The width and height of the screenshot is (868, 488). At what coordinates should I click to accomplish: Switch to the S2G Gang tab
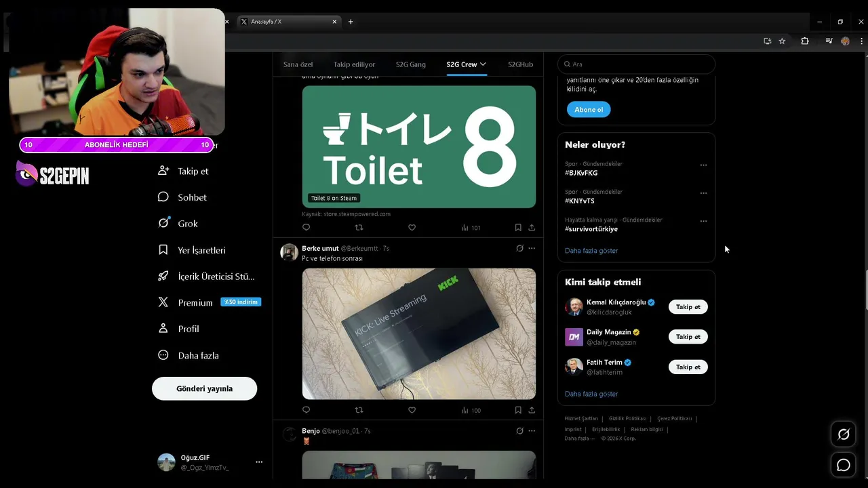coord(411,64)
